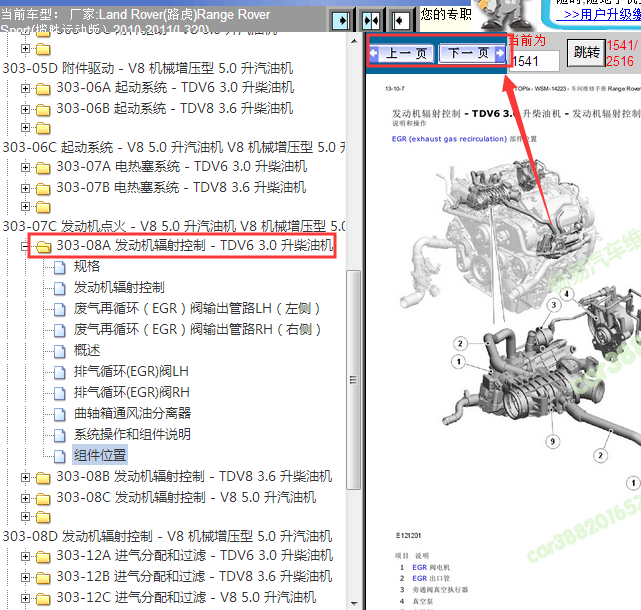The image size is (641, 610).
Task: Click tree scrollbar up arrow
Action: tap(354, 41)
